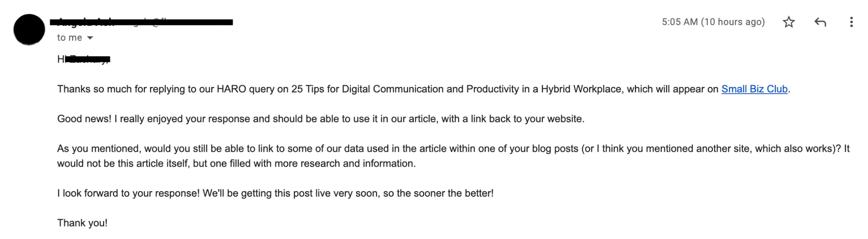
Task: Open the Small Biz Club link
Action: [x=754, y=89]
